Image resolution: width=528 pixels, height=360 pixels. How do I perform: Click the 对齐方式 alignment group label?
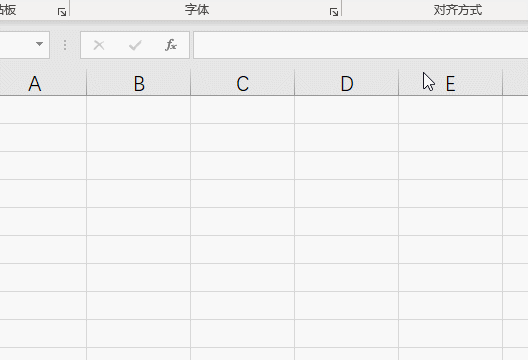click(458, 10)
